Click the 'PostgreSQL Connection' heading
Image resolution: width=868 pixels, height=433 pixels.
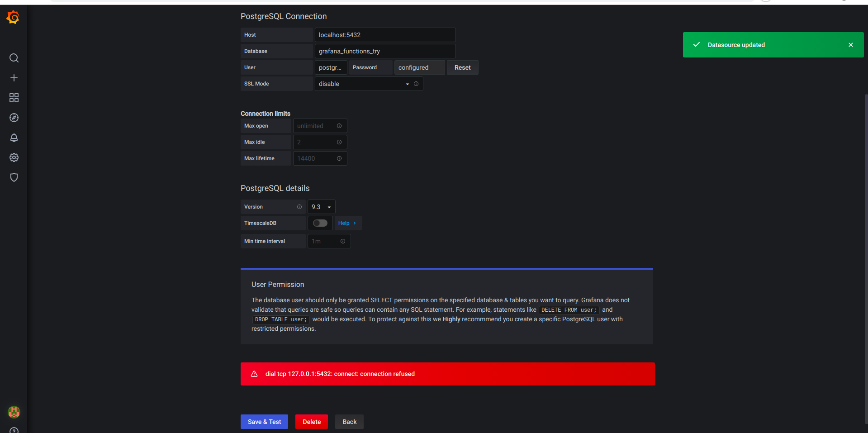click(284, 16)
